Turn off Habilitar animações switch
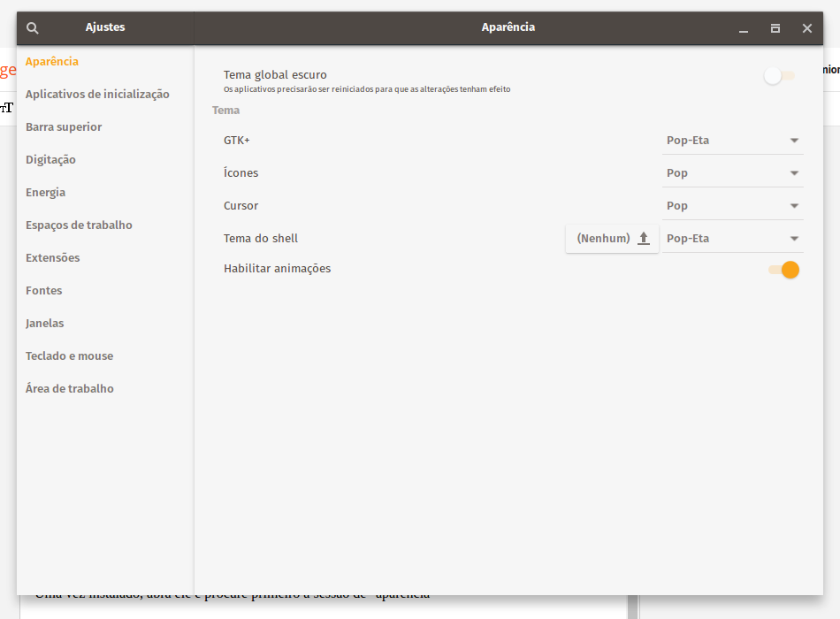 pyautogui.click(x=783, y=270)
